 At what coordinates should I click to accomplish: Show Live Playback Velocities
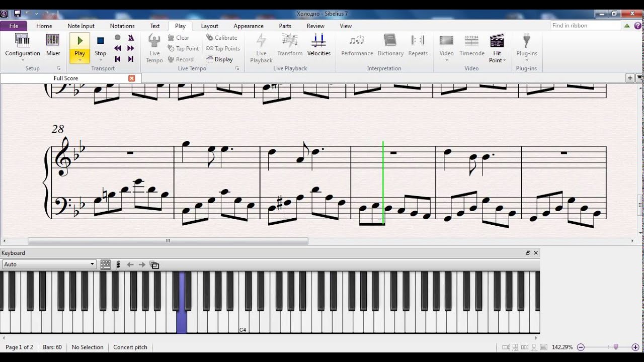[318, 45]
